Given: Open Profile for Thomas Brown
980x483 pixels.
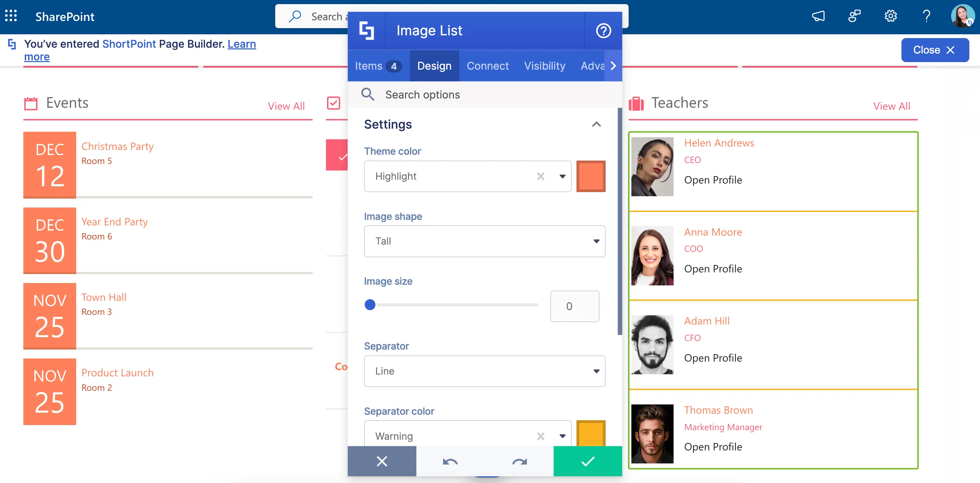Looking at the screenshot, I should 713,447.
